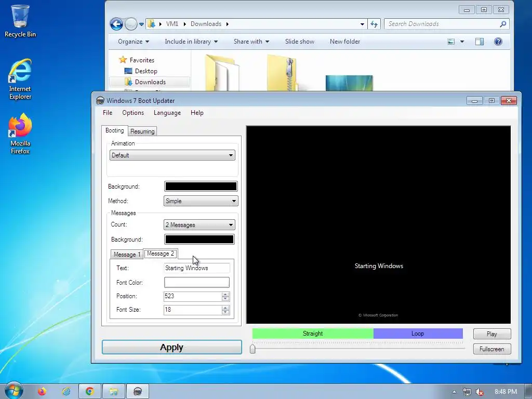
Task: Show hidden tray icons arrow
Action: coord(454,392)
